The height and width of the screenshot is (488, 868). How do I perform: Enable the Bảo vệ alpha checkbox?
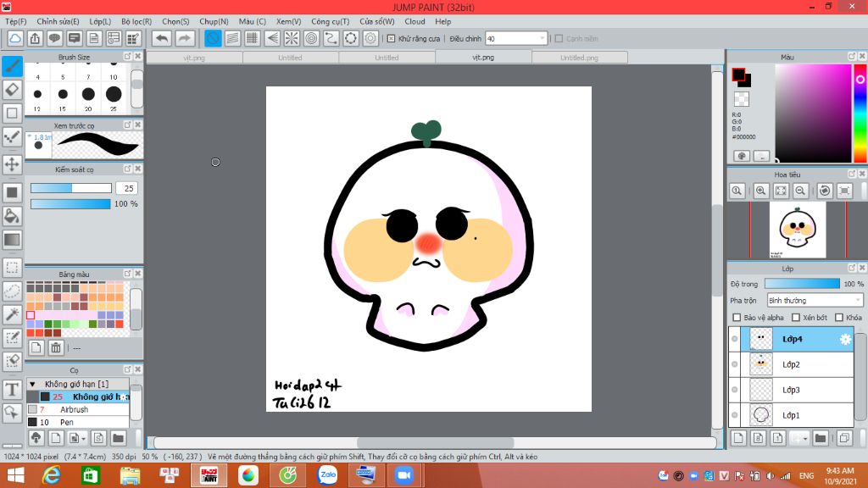(x=737, y=318)
